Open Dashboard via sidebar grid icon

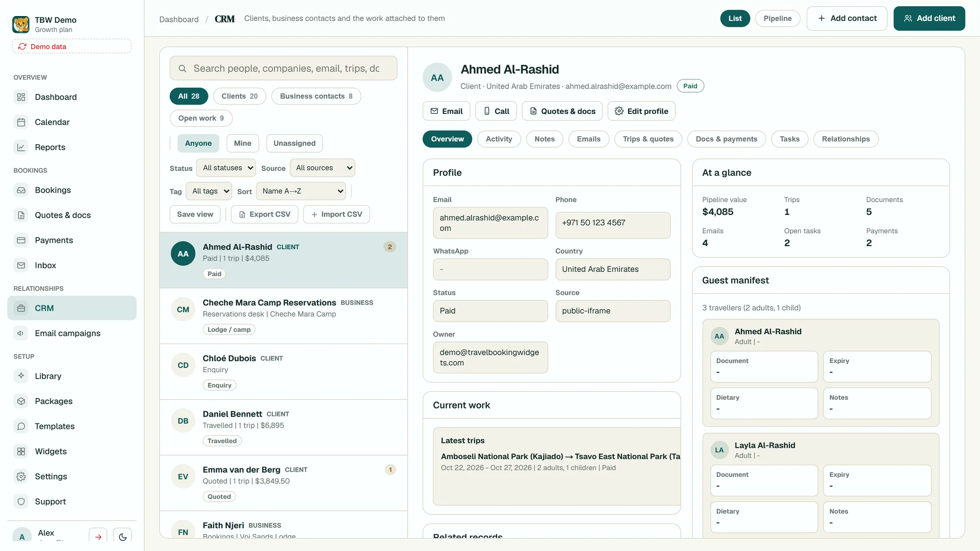pos(21,97)
